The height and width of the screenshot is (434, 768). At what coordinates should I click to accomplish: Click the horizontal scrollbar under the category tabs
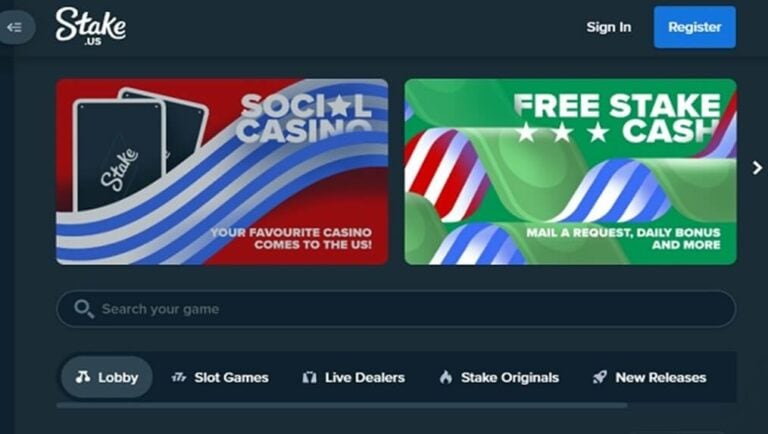coord(342,405)
